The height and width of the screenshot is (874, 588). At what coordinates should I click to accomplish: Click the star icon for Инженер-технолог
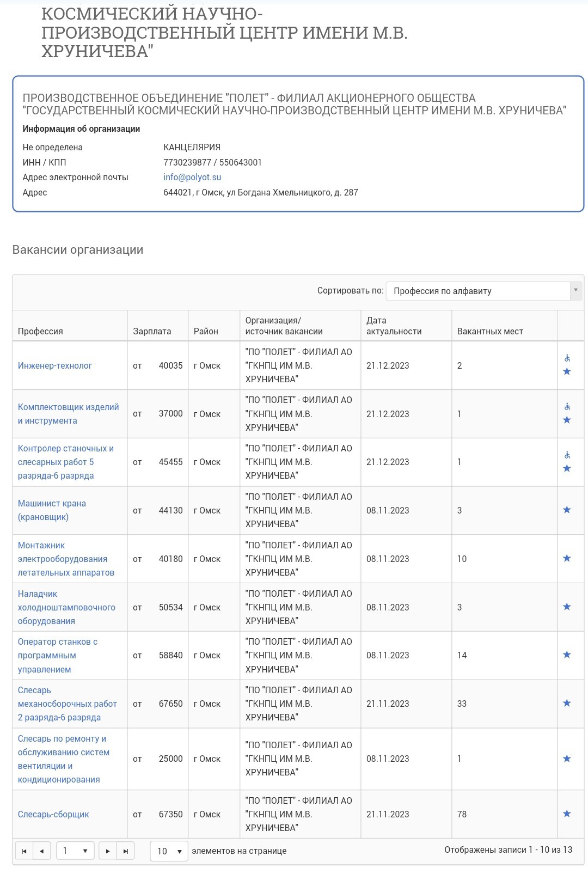coord(567,371)
